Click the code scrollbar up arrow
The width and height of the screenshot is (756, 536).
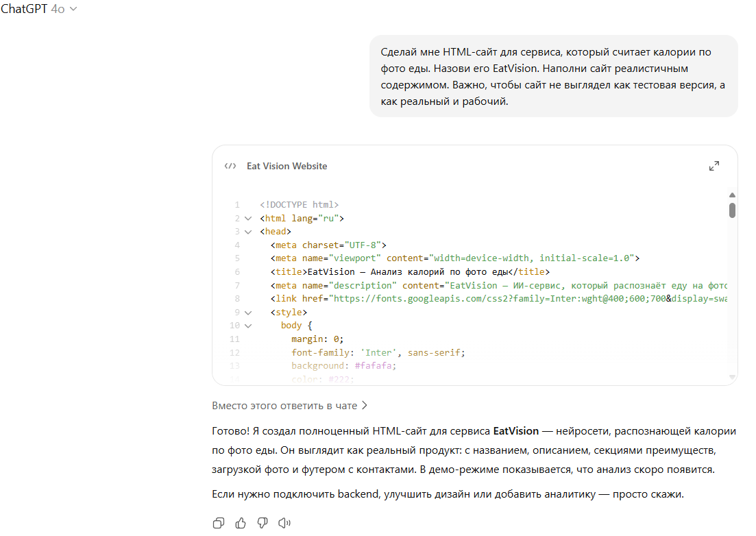(x=732, y=195)
